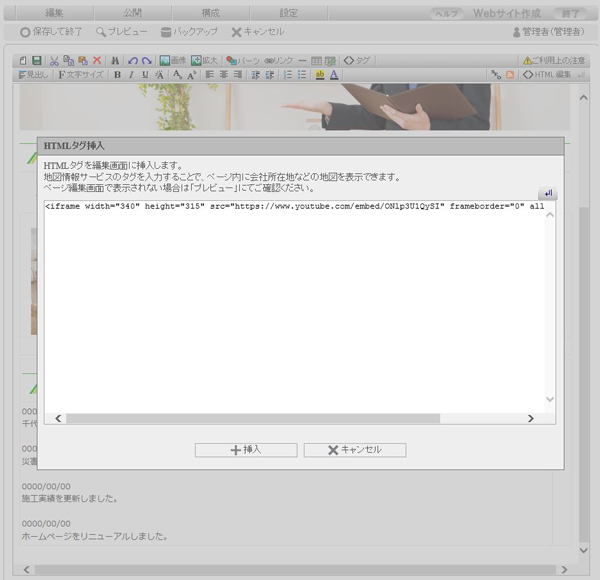Click the タグ tag insert button
Image resolution: width=600 pixels, height=580 pixels.
click(x=357, y=60)
